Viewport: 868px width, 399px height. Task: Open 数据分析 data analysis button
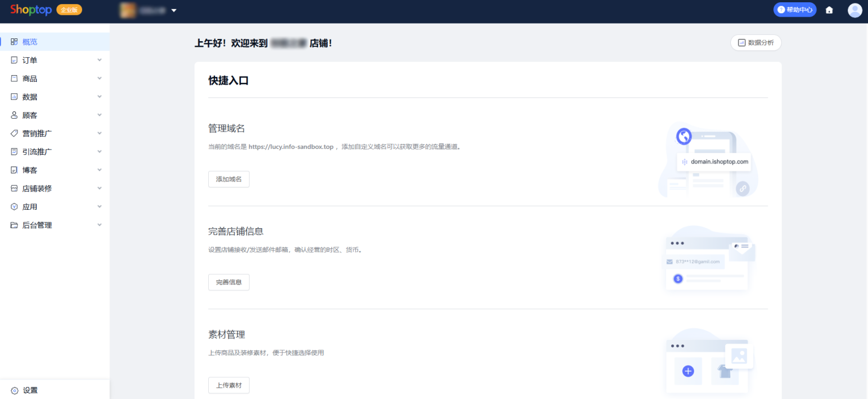756,42
